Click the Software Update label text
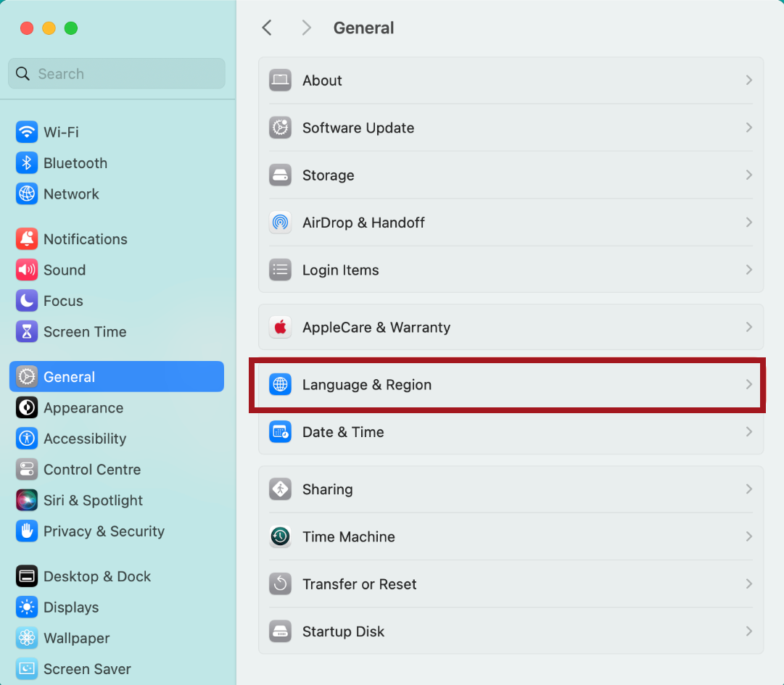 pyautogui.click(x=358, y=128)
